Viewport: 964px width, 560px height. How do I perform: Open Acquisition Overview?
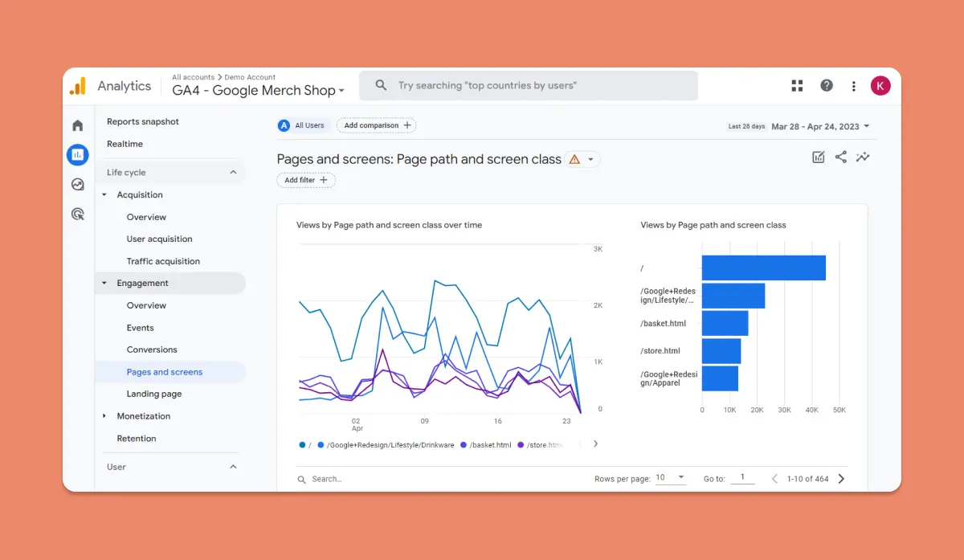click(146, 217)
